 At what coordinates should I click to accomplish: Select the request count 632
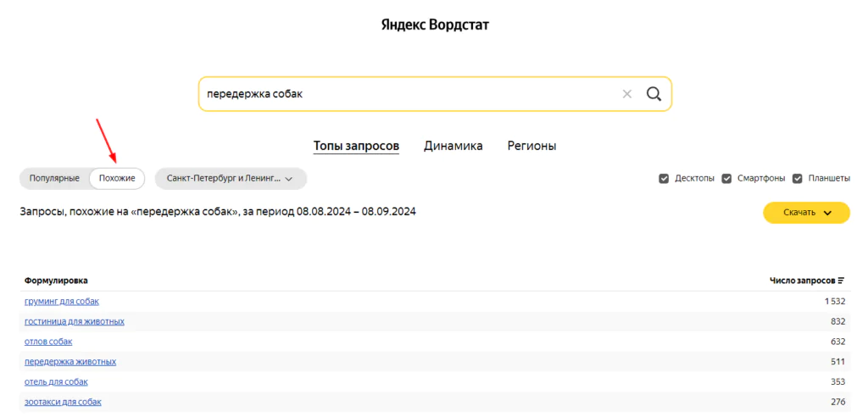point(838,342)
